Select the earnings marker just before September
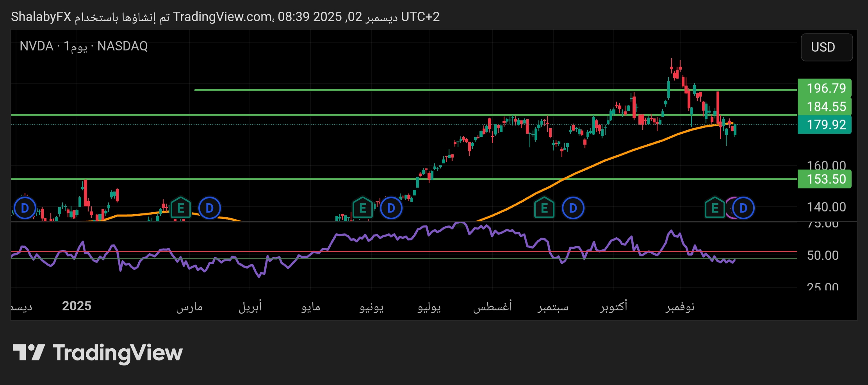This screenshot has height=385, width=868. (x=544, y=208)
